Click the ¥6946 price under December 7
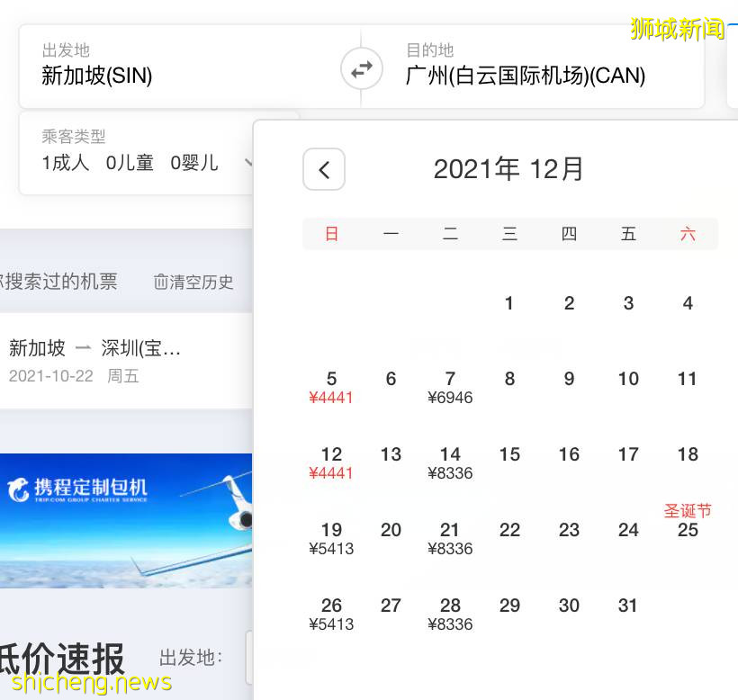Screen dimensions: 738x700 pos(450,398)
